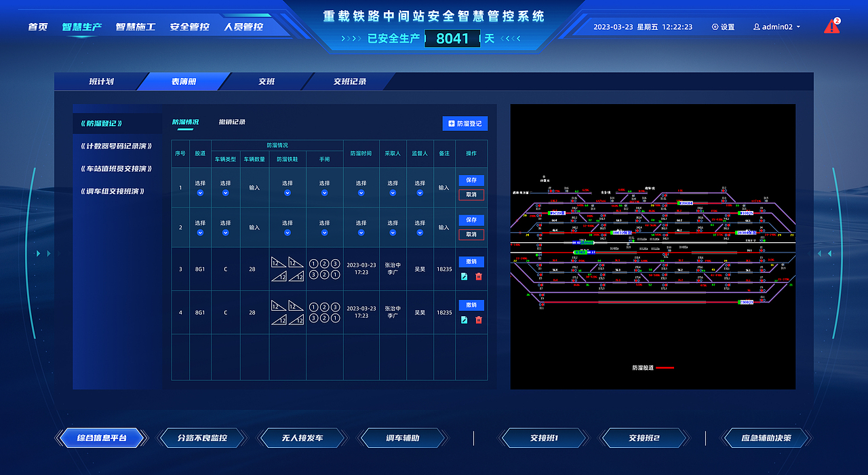Open 综合信息平台 bottom button

click(102, 438)
